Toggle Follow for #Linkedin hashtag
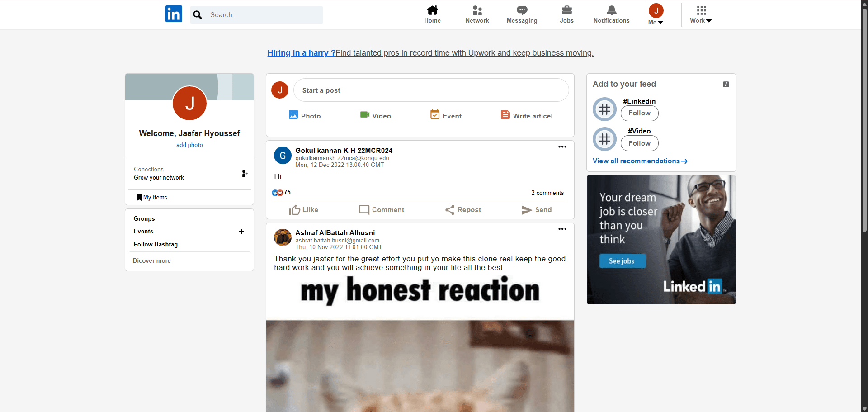This screenshot has width=868, height=412. 639,113
